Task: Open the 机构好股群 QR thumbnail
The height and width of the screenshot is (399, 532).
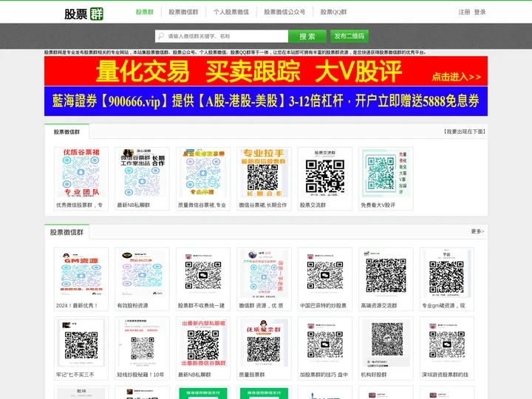Action: coord(386,343)
